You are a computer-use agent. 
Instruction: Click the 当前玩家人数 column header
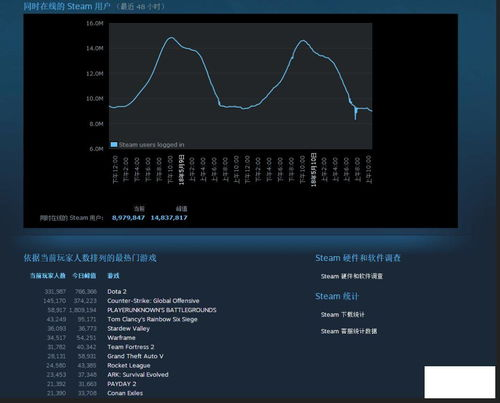tap(48, 276)
